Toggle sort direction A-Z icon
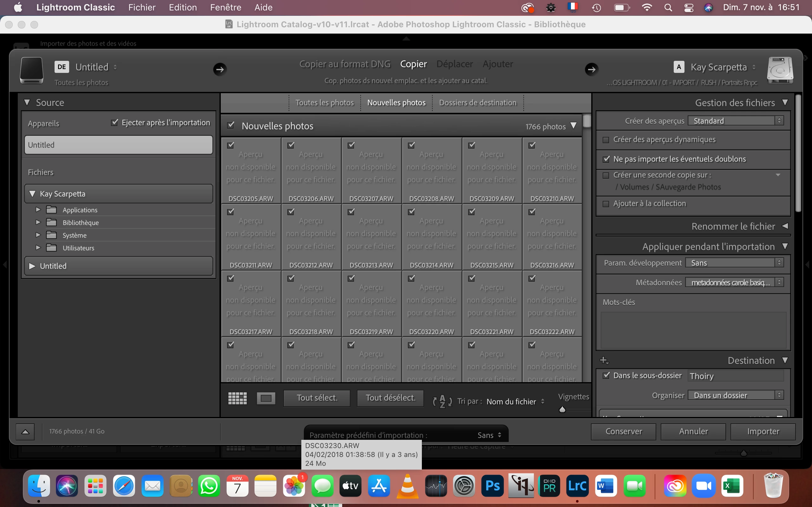This screenshot has width=812, height=507. pyautogui.click(x=442, y=401)
